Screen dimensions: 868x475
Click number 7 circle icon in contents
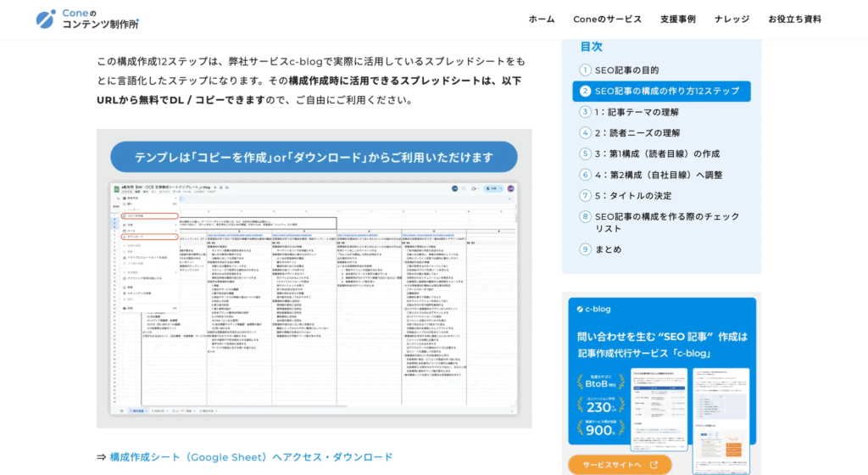[585, 195]
